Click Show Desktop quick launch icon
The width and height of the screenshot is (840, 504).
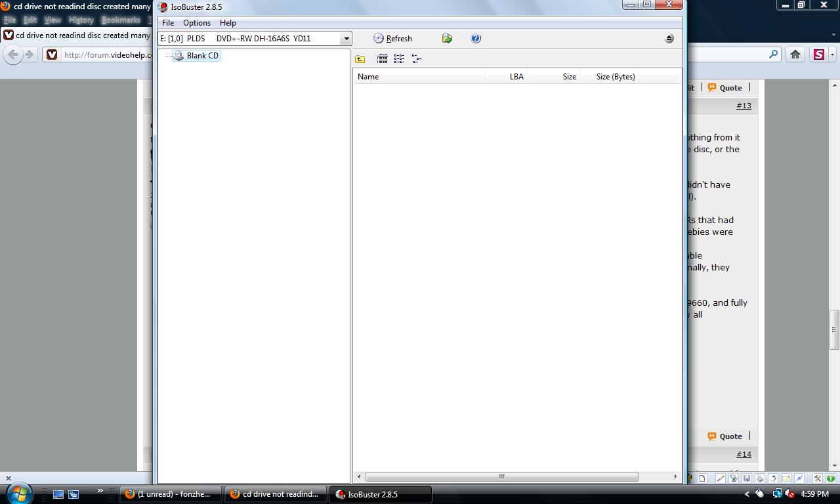tap(58, 494)
